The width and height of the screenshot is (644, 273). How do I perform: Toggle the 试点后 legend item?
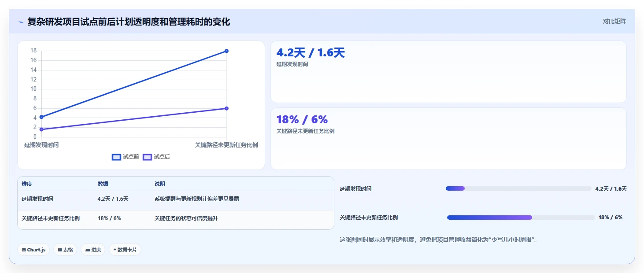pos(156,157)
